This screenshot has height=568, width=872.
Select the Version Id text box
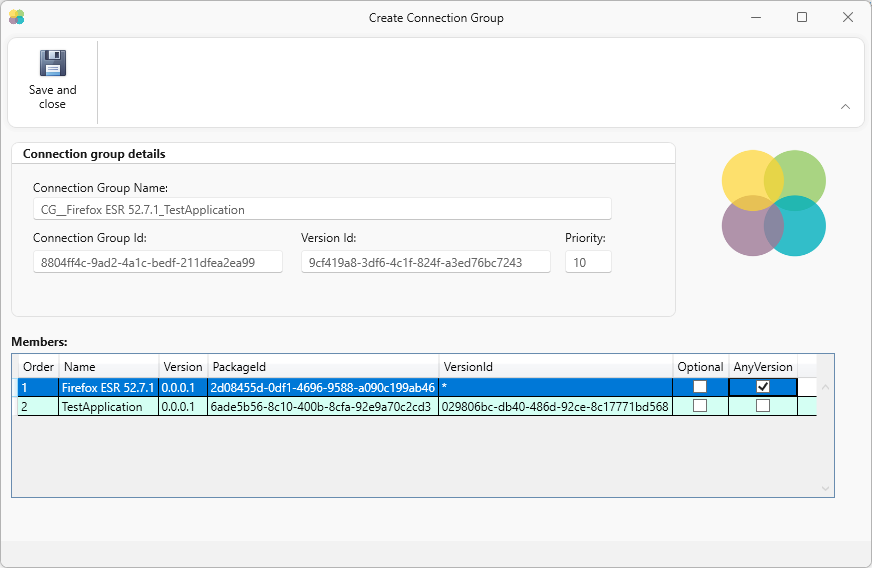point(425,262)
